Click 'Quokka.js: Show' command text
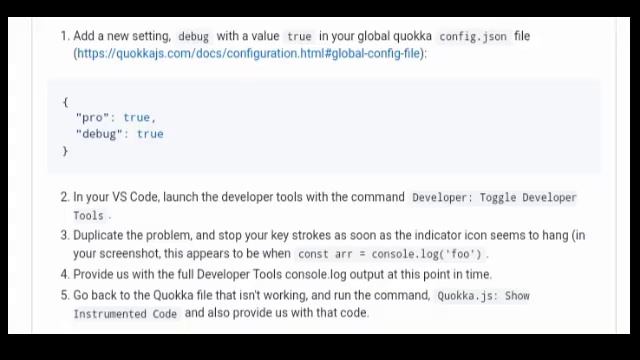Viewport: 640px width, 360px height. pos(483,296)
